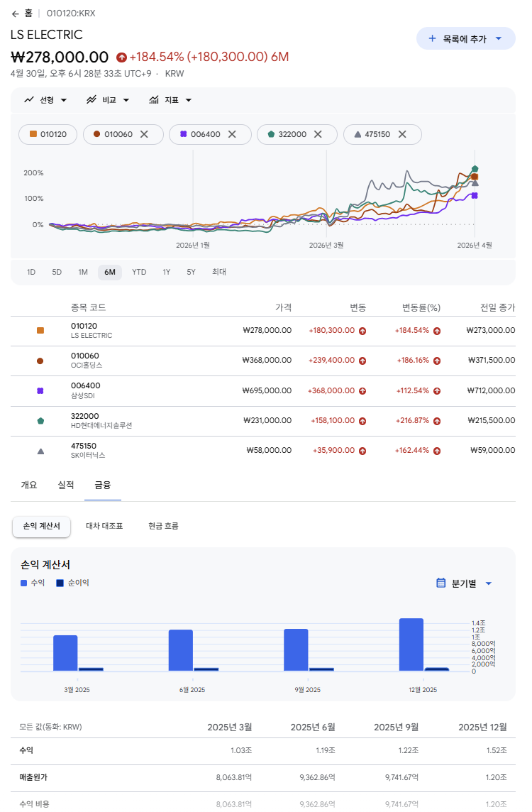532x812 pixels.
Task: Click the up-arrow icon beside +239,400.00
Action: 362,361
